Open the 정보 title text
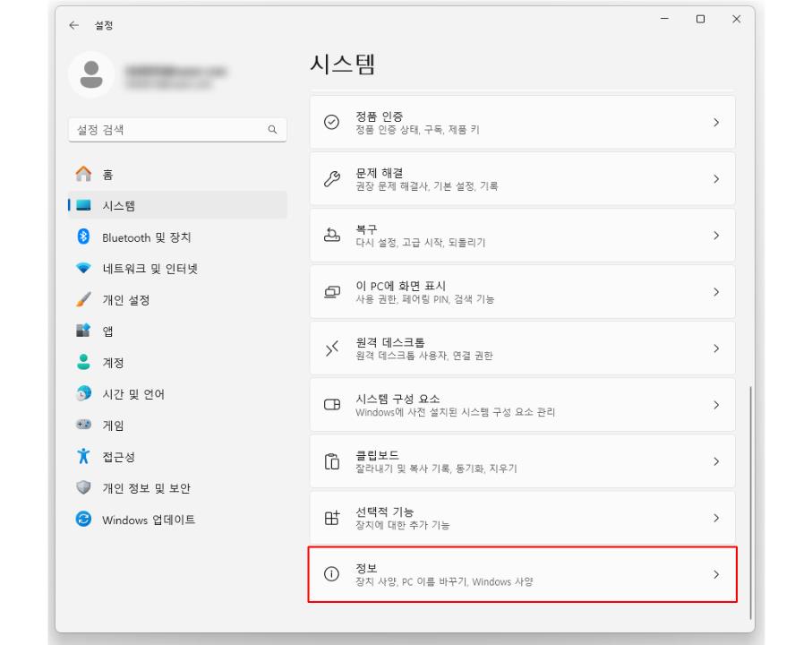 (366, 568)
